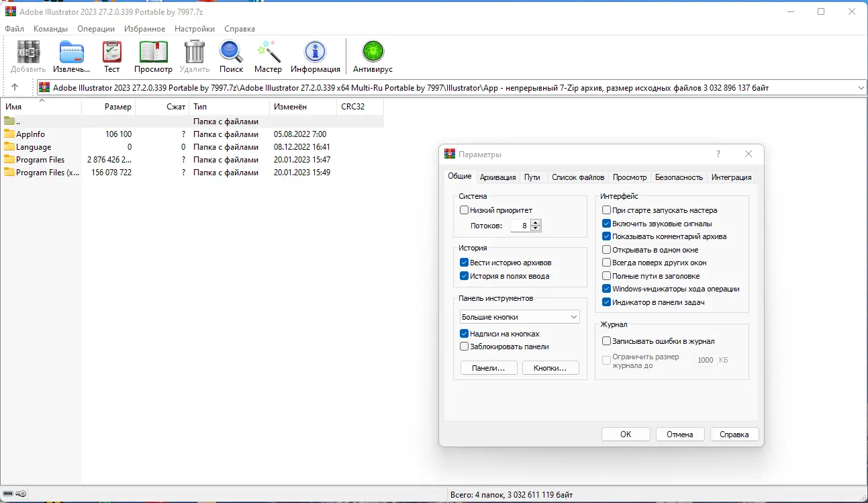Open the Просмотр view toolbar icon
Viewport: 868px width, 503px height.
[x=153, y=51]
